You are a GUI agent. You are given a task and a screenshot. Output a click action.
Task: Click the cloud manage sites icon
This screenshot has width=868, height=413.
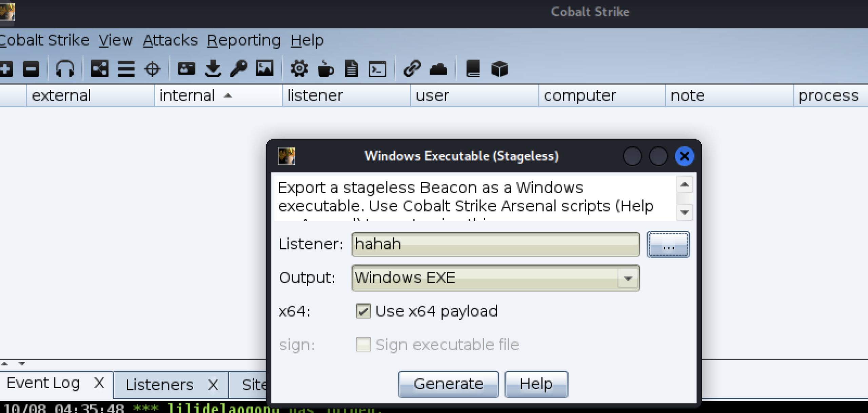point(438,69)
